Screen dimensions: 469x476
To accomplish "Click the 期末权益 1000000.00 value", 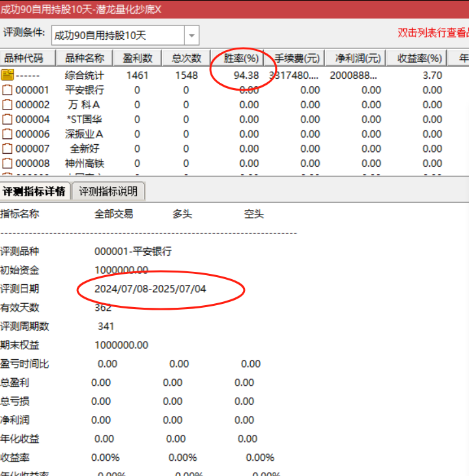I will click(121, 345).
